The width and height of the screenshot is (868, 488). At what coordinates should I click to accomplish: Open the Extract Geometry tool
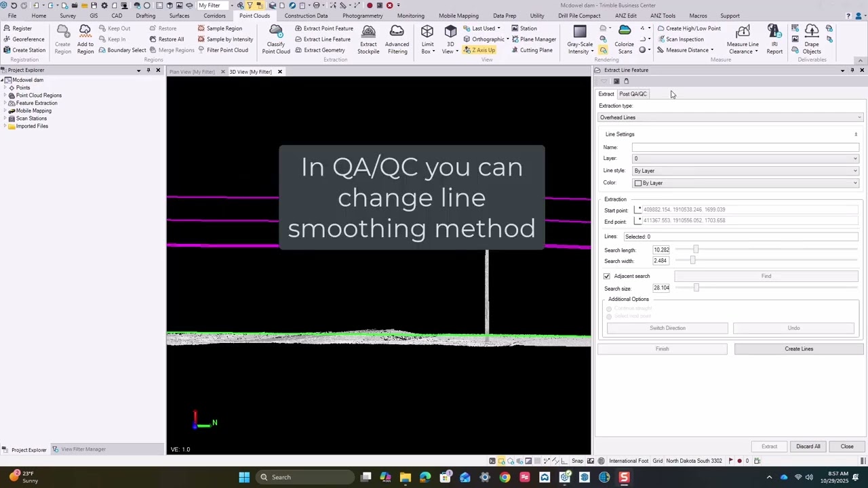319,50
